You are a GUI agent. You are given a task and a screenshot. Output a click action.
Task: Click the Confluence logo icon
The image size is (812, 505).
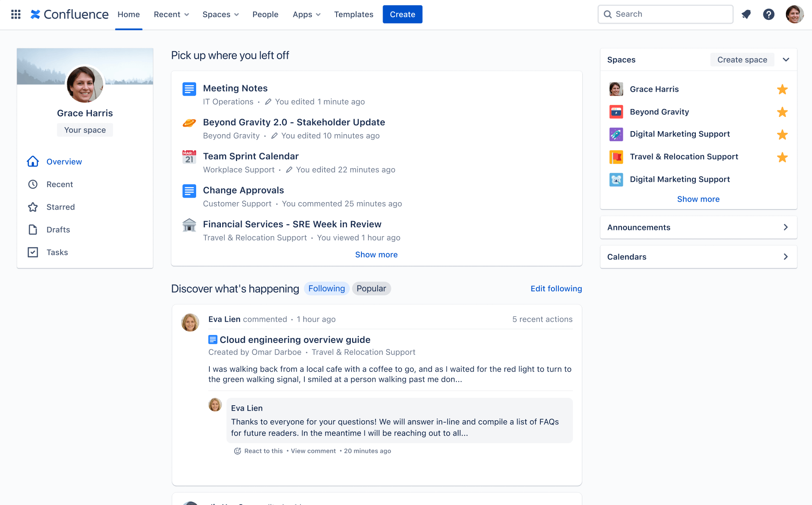tap(35, 14)
